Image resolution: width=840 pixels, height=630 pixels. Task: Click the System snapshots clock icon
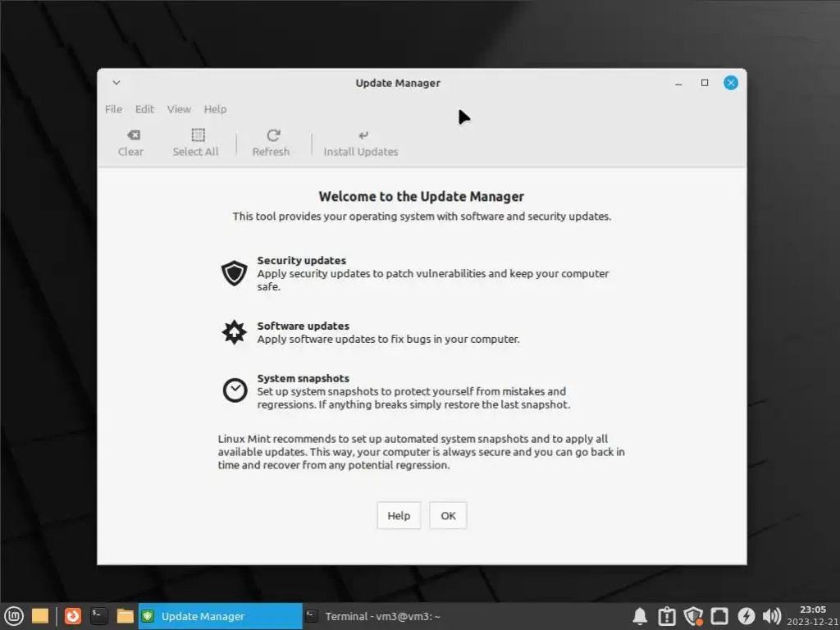click(x=235, y=390)
